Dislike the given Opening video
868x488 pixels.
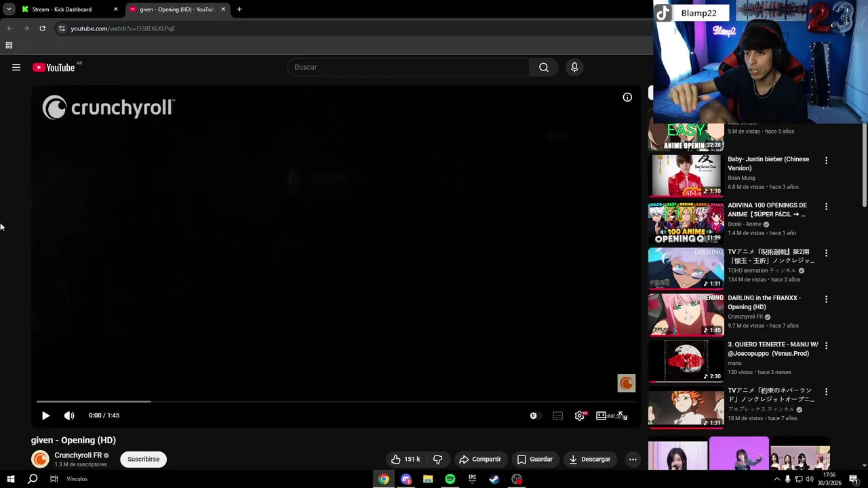(438, 459)
